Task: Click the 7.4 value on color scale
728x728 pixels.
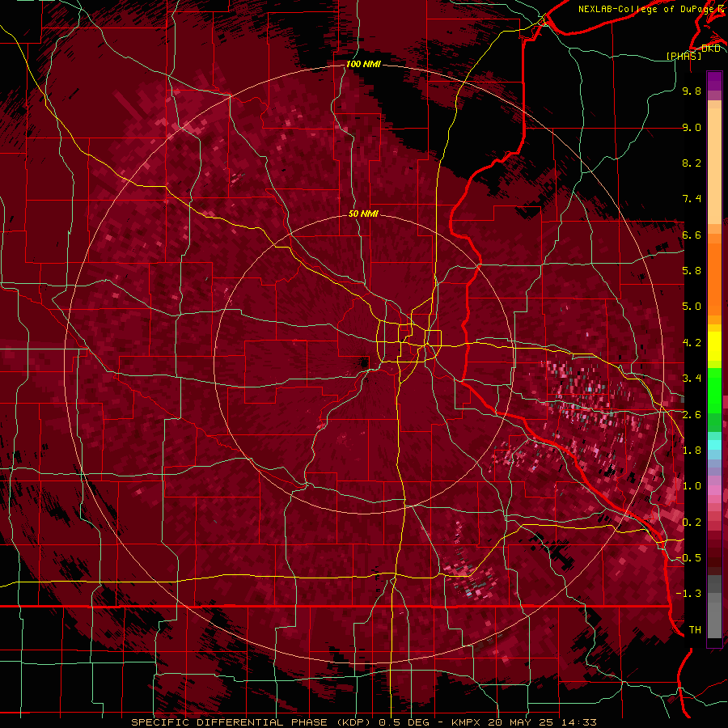Action: click(x=692, y=199)
